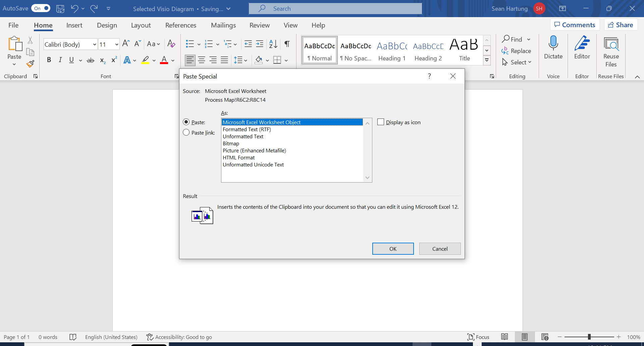Switch to the Insert tab

tap(74, 25)
